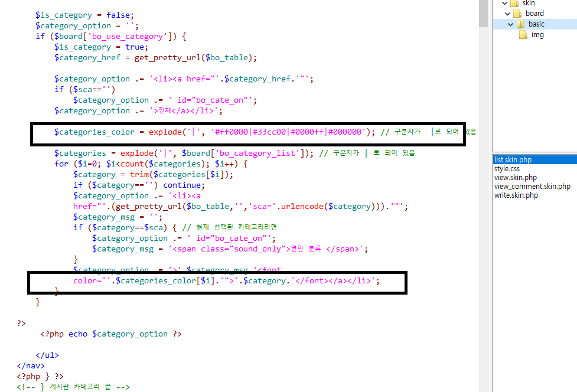
Task: Click the $category_msg = '' line
Action: (x=118, y=217)
